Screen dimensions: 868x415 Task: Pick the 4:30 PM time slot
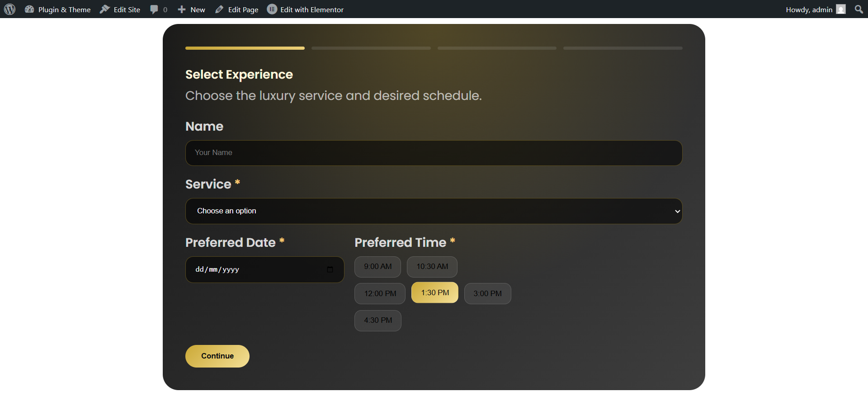tap(377, 321)
